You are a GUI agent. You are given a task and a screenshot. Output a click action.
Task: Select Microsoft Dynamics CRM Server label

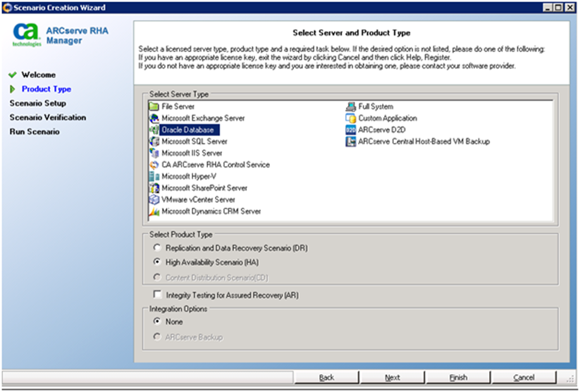[x=211, y=212]
